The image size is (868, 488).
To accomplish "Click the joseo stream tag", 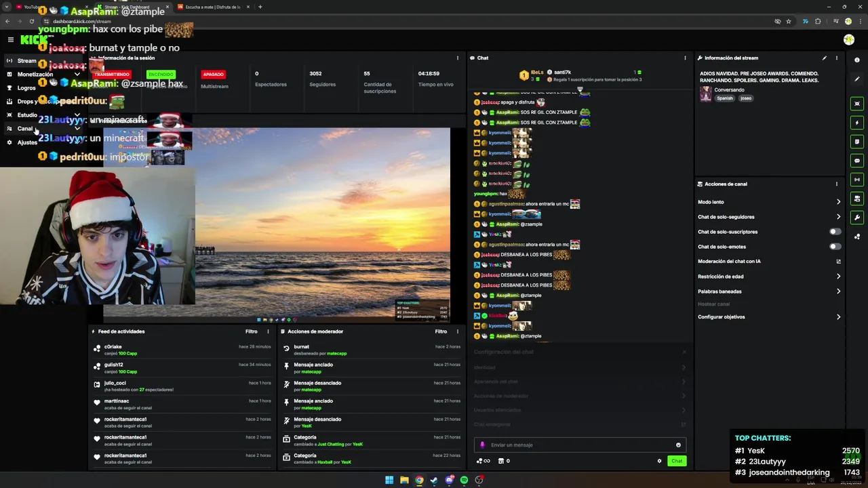I will coord(746,98).
